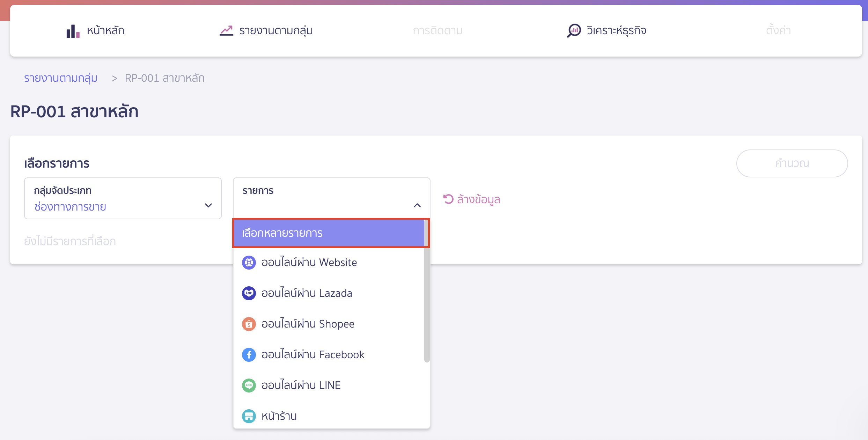Click the reset arrow icon
The image size is (868, 440).
point(448,199)
